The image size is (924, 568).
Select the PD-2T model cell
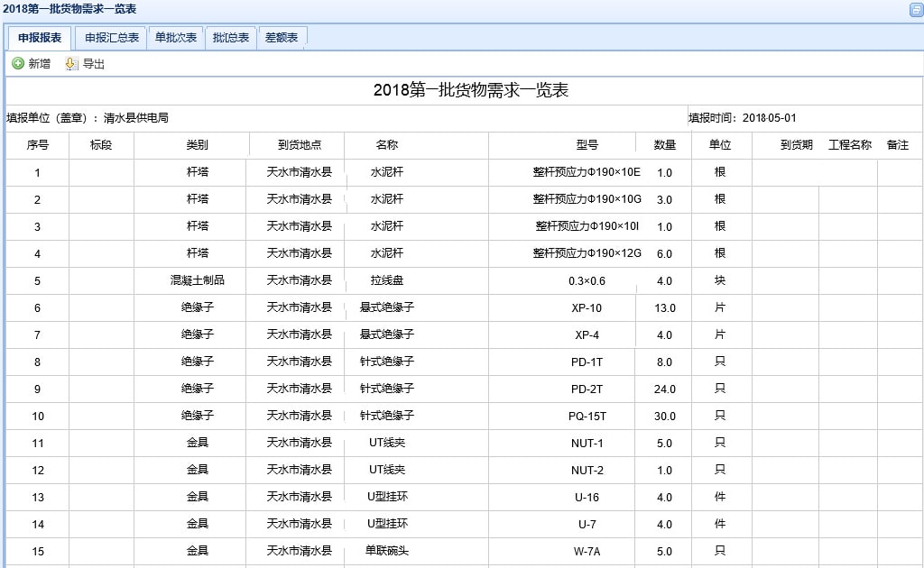(x=587, y=389)
